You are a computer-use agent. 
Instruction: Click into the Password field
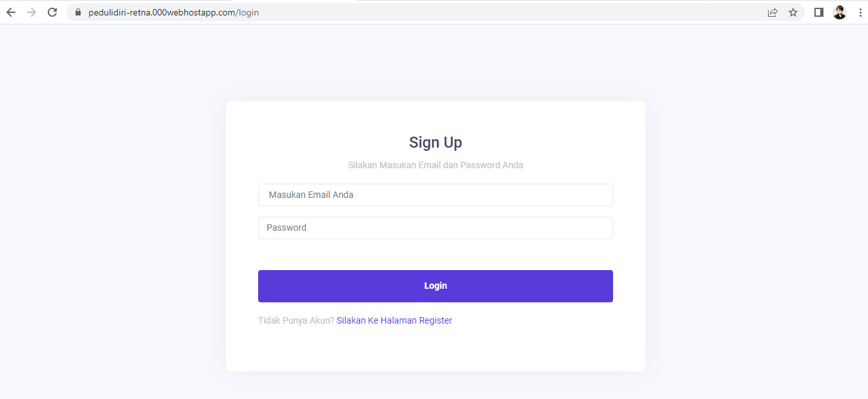435,228
